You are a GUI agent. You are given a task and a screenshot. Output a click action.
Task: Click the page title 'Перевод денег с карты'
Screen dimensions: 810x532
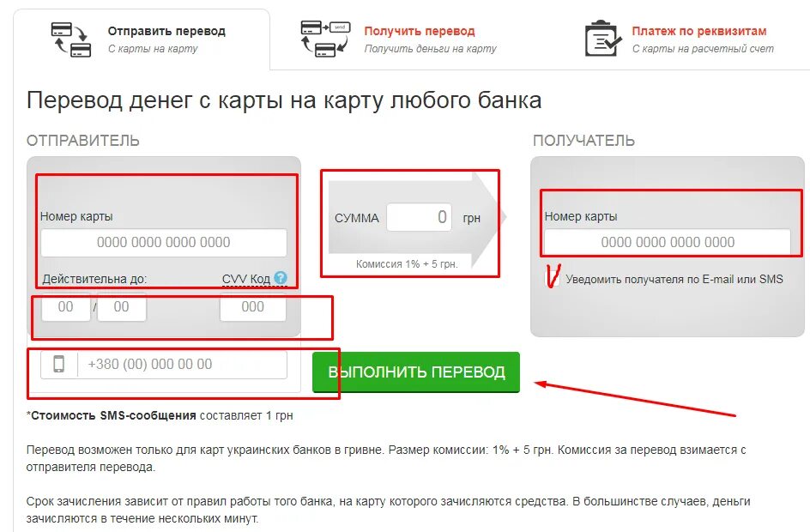(284, 100)
